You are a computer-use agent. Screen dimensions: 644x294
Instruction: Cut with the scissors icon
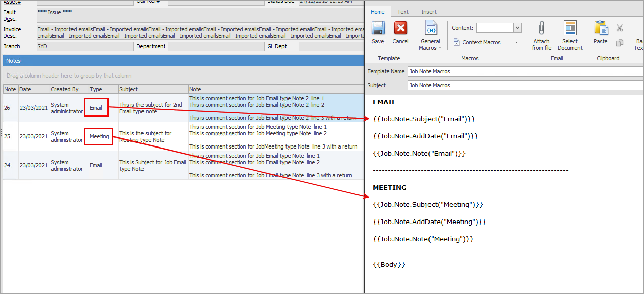[x=620, y=28]
